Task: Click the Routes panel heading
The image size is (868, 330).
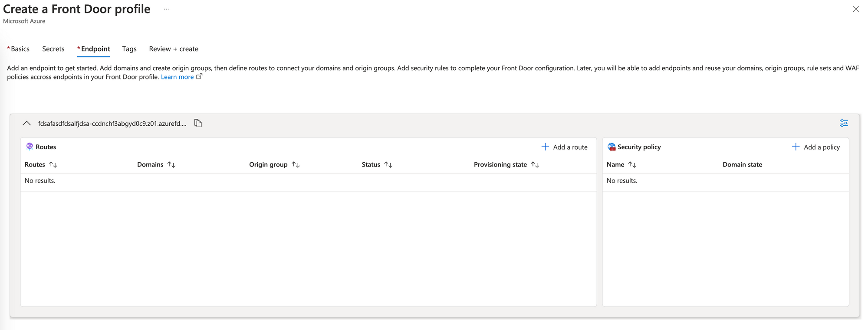Action: 46,147
